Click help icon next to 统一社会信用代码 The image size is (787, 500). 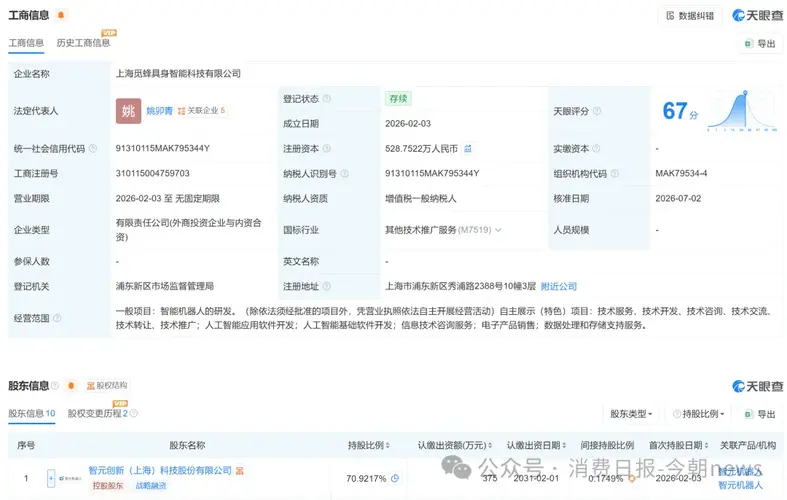point(93,149)
